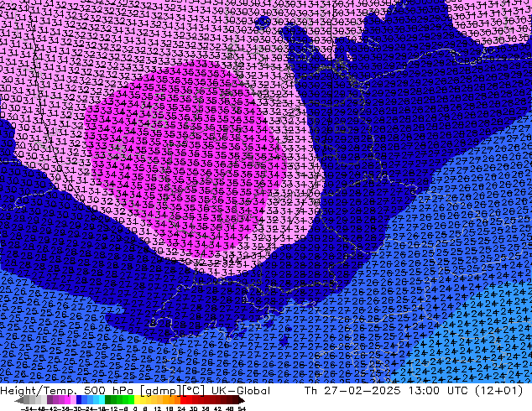The width and height of the screenshot is (532, 411).
Task: Click the "Height/Temp." title text
Action: click(x=37, y=391)
